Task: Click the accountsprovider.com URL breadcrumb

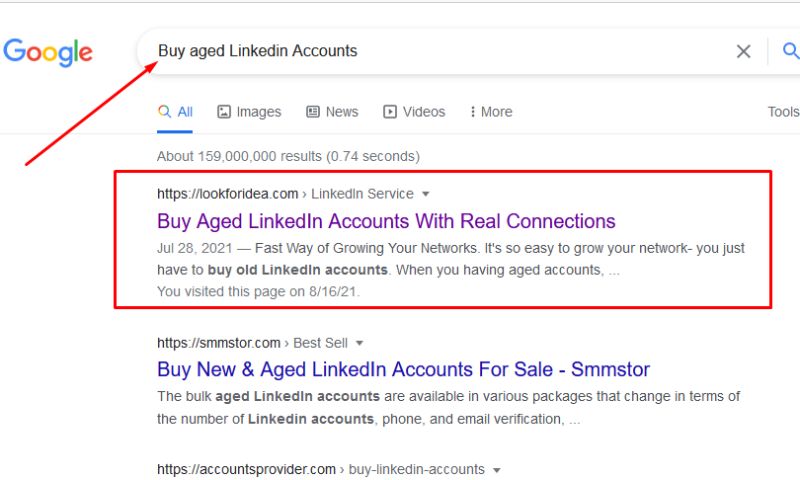Action: [245, 469]
